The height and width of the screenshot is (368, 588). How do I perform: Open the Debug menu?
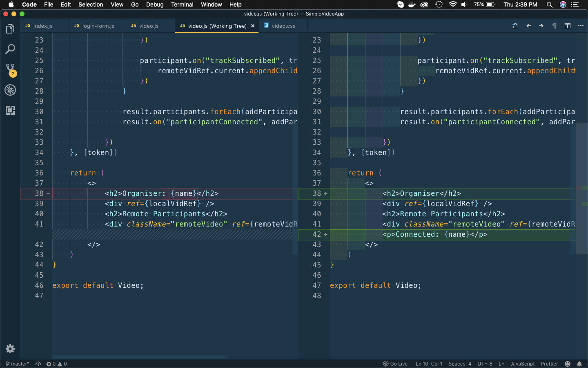155,4
